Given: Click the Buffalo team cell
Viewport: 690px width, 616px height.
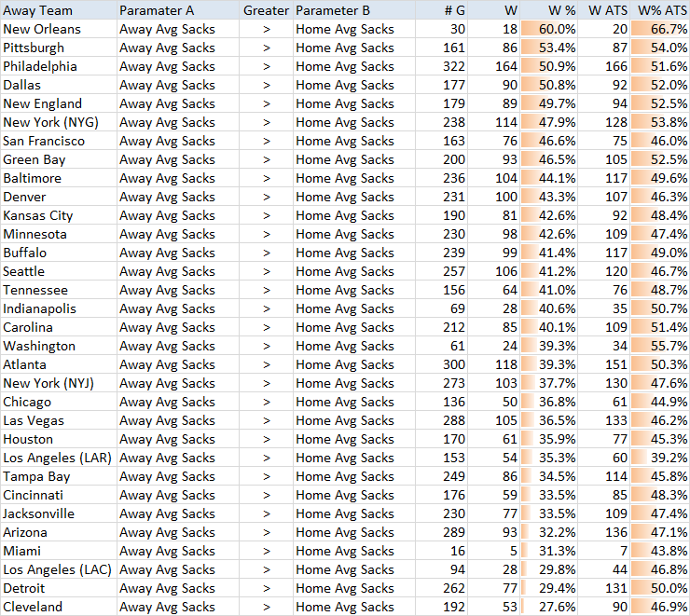Looking at the screenshot, I should point(58,253).
